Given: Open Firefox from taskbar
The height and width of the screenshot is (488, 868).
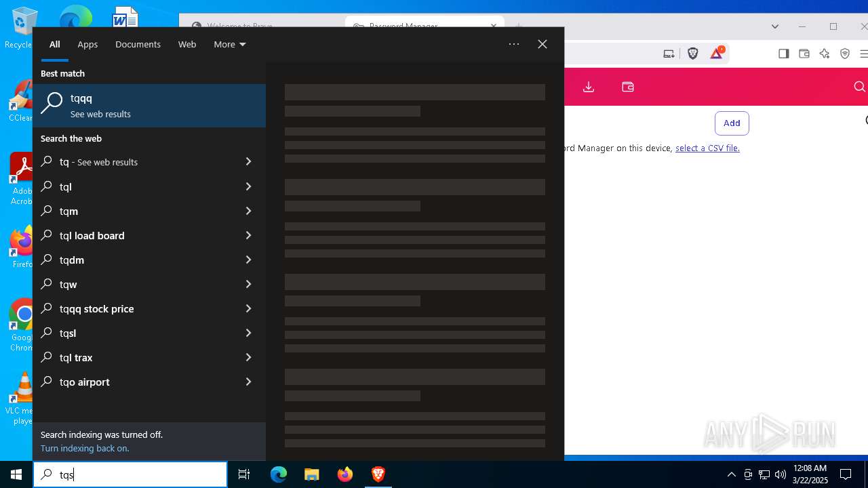Looking at the screenshot, I should 345,474.
